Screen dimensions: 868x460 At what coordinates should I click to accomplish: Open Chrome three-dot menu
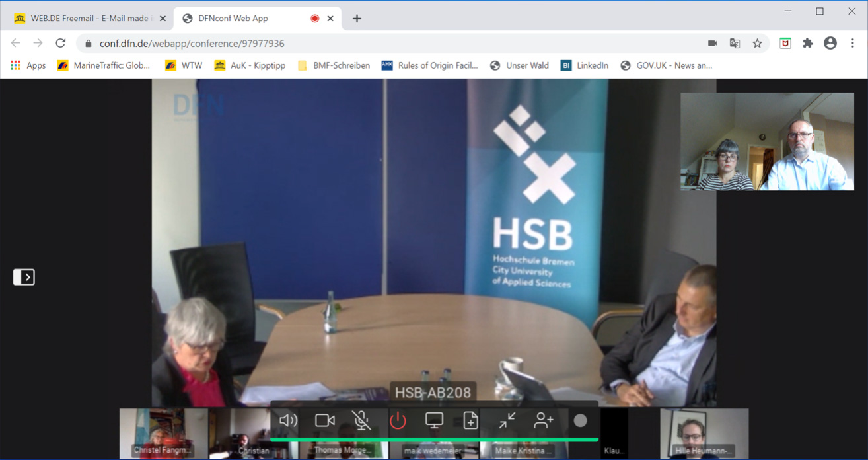click(853, 44)
